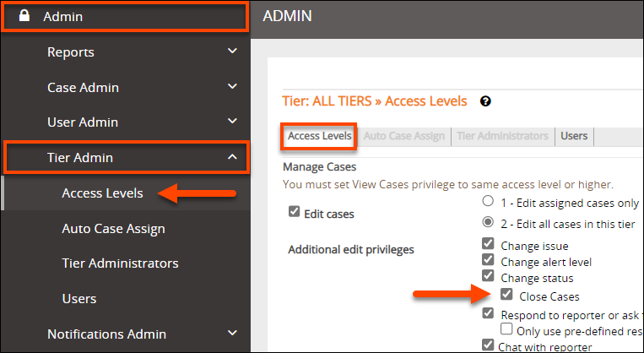Open Access Levels in sidebar

(102, 193)
